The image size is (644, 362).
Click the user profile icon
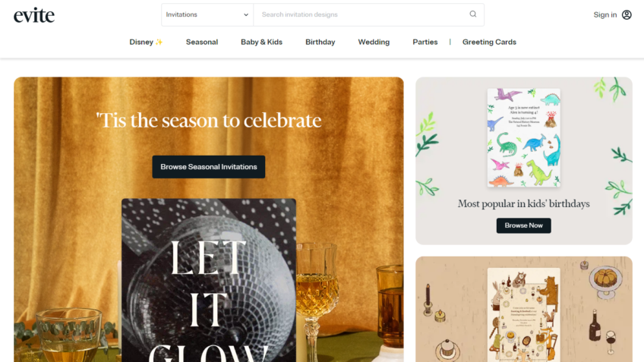(x=627, y=14)
